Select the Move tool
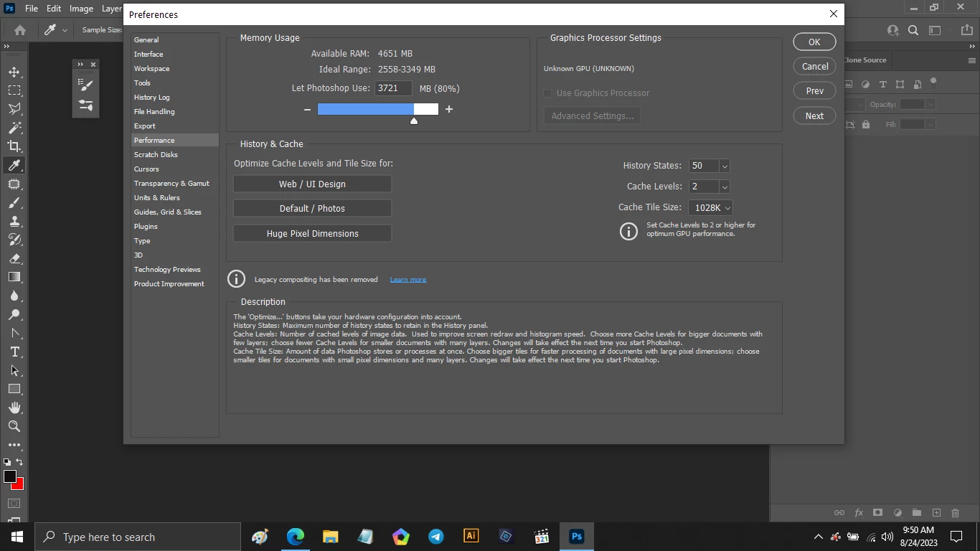Image resolution: width=980 pixels, height=551 pixels. (x=14, y=72)
